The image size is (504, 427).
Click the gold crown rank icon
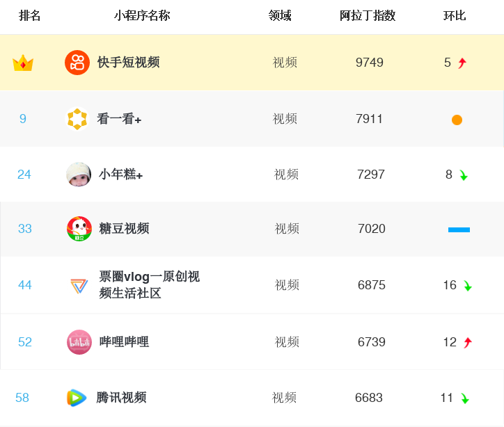click(23, 63)
